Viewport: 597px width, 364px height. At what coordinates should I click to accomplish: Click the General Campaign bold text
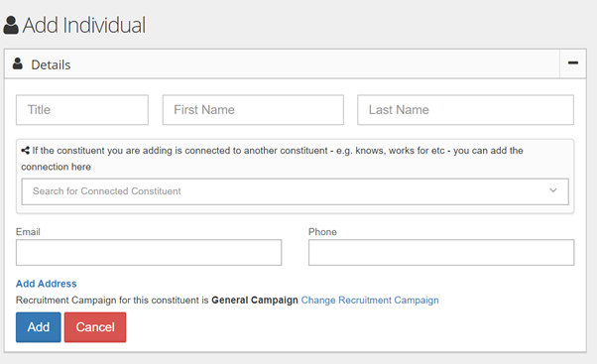[x=255, y=301]
